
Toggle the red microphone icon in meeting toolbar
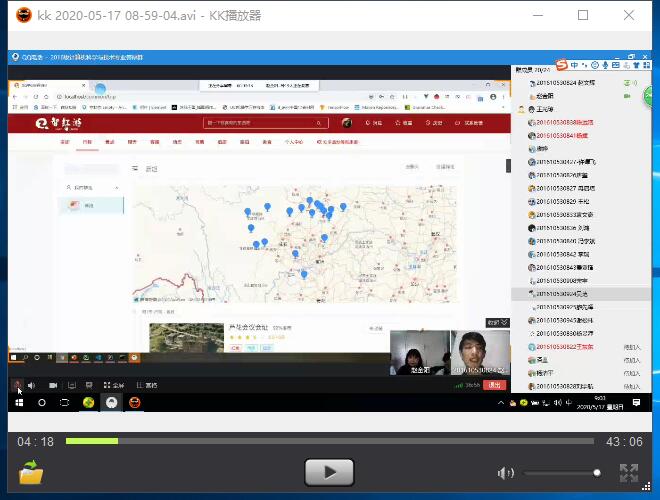(x=17, y=385)
